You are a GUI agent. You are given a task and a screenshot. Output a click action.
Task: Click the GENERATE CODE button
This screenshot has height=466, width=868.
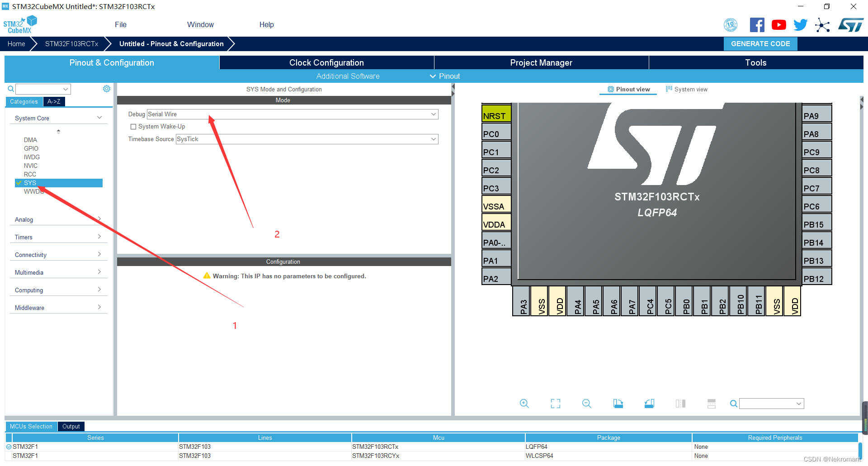point(760,44)
